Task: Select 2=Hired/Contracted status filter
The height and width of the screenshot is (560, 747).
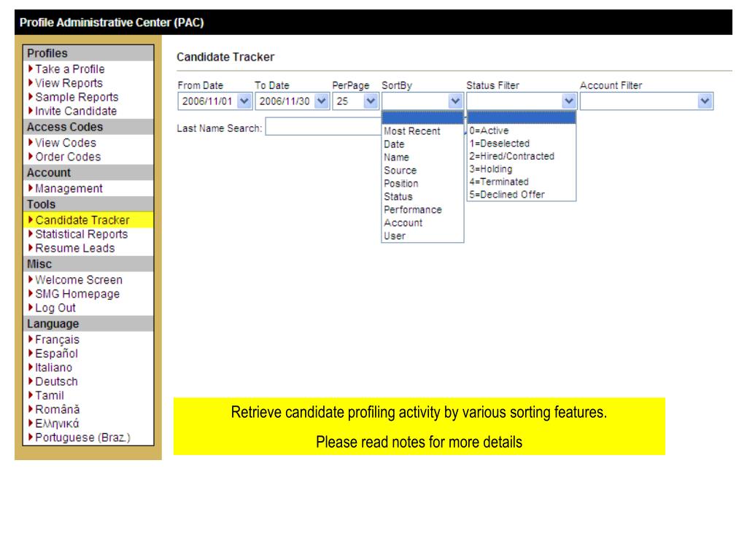Action: [x=511, y=156]
